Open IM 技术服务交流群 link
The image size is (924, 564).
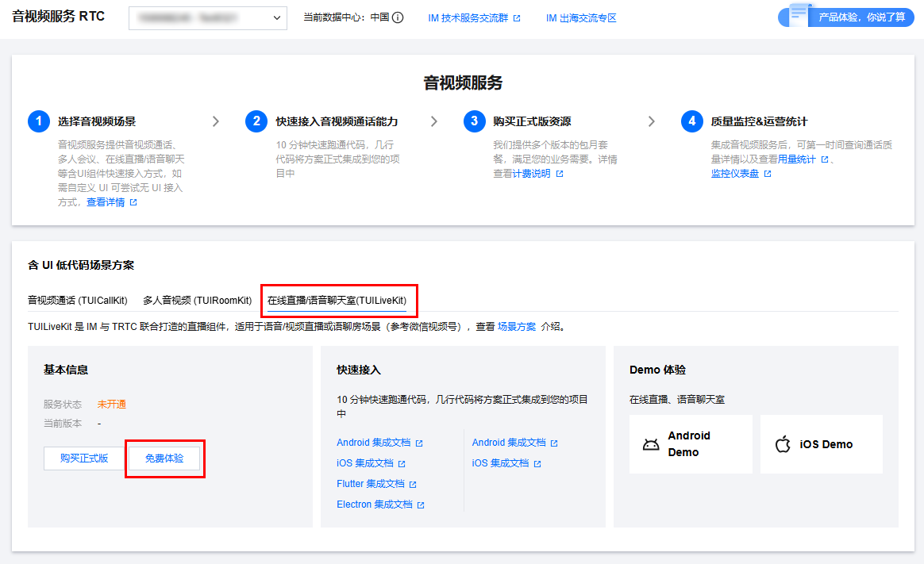468,18
